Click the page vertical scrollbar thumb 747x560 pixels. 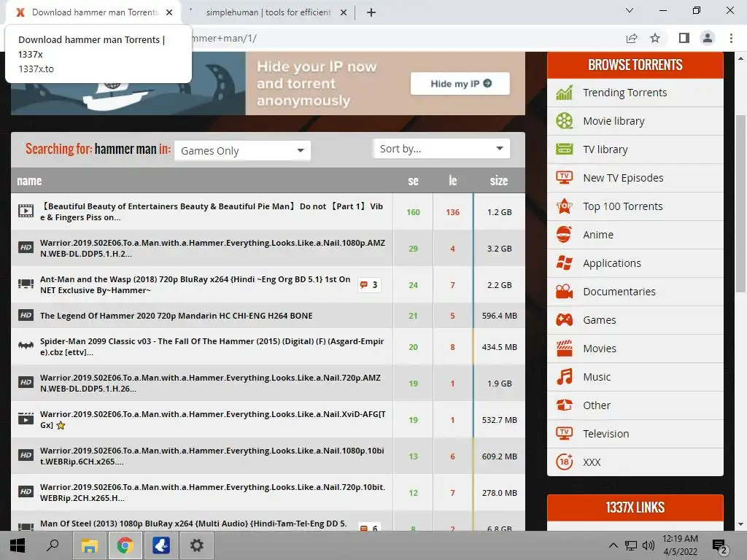tap(740, 203)
